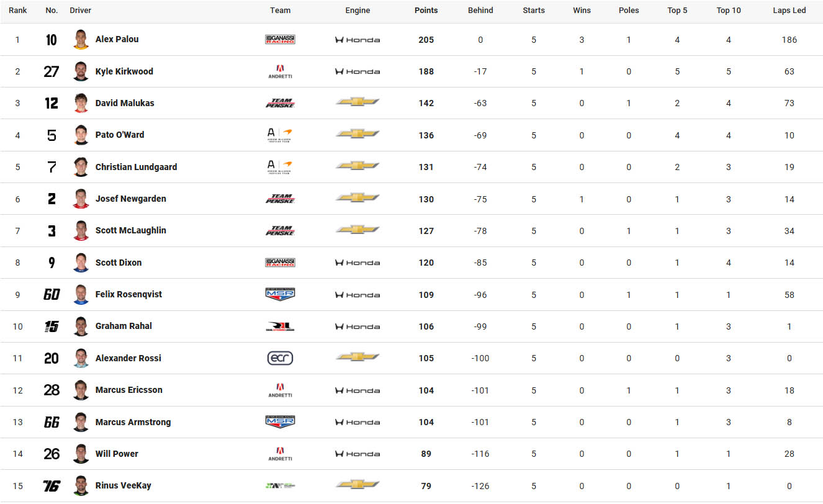Sort standings by the Points column header
This screenshot has height=504, width=823.
[426, 11]
